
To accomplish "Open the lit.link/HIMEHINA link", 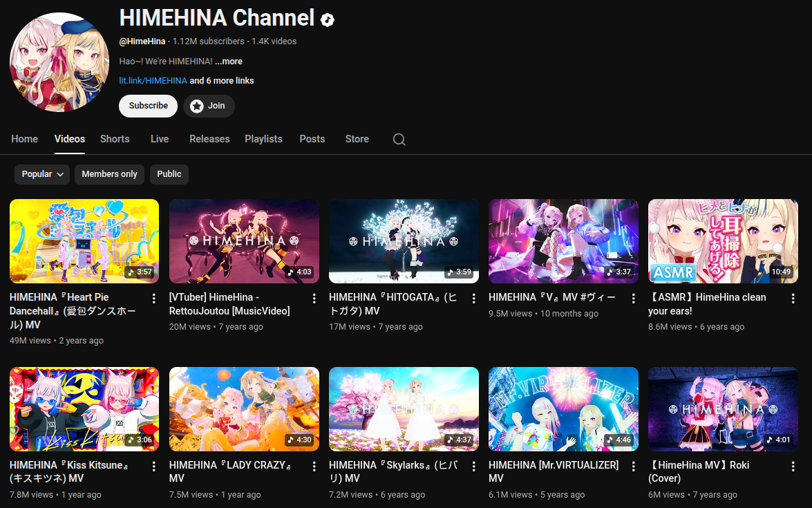I will pyautogui.click(x=153, y=81).
